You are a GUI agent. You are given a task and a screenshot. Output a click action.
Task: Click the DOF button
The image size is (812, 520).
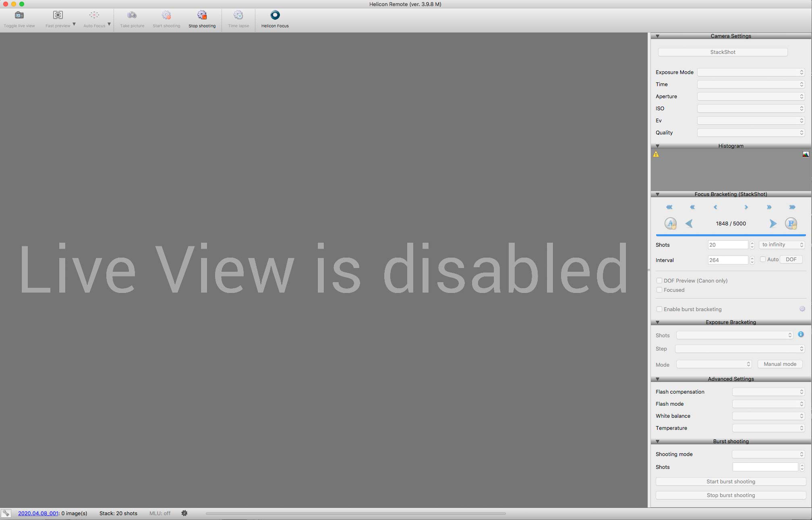pos(791,260)
